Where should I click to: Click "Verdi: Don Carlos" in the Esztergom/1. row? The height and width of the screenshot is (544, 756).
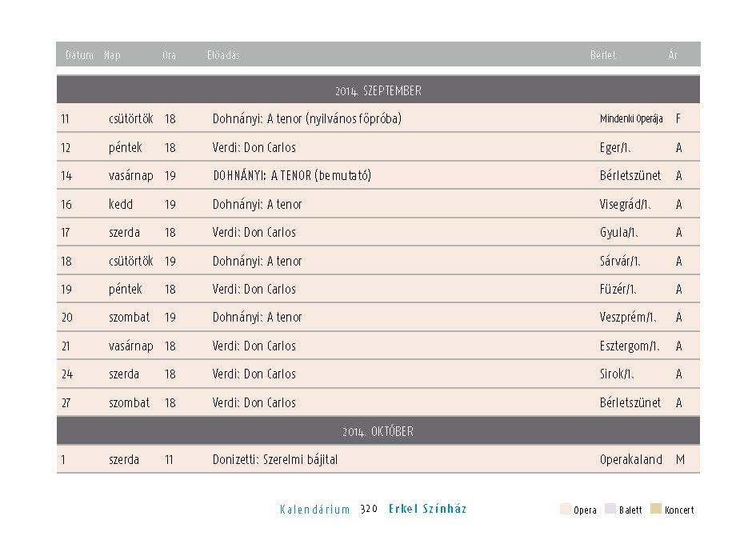click(x=254, y=346)
